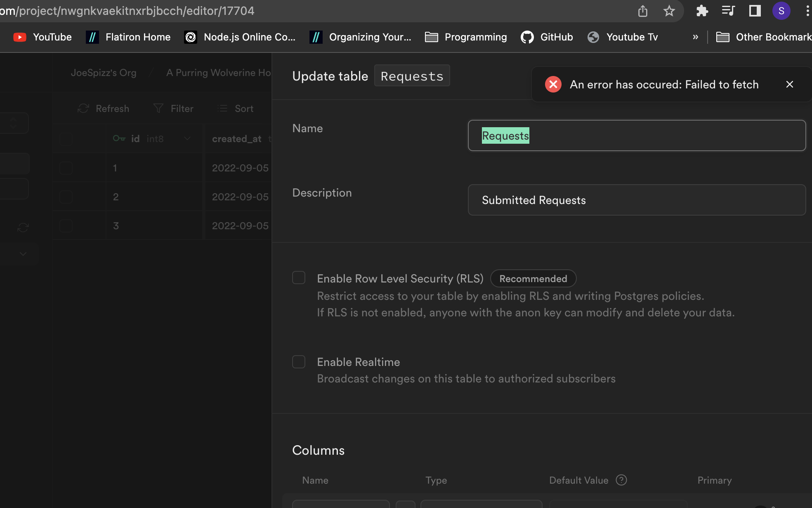
Task: Click the share icon in the address bar
Action: 642,11
